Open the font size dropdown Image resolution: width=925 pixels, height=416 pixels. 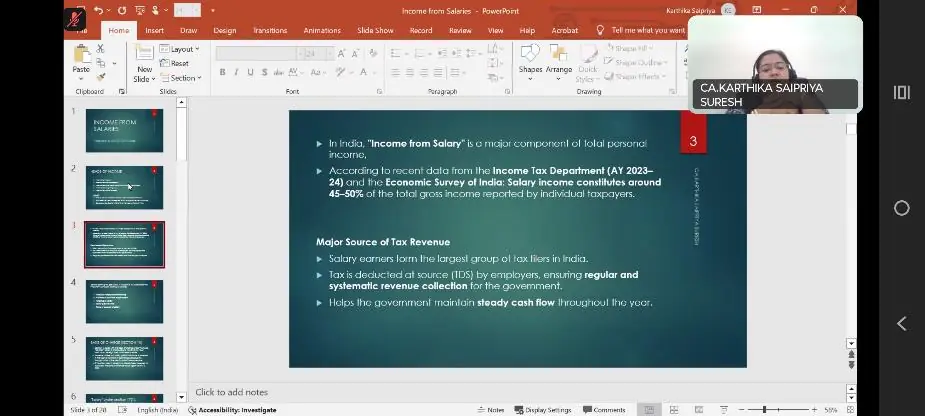click(330, 54)
